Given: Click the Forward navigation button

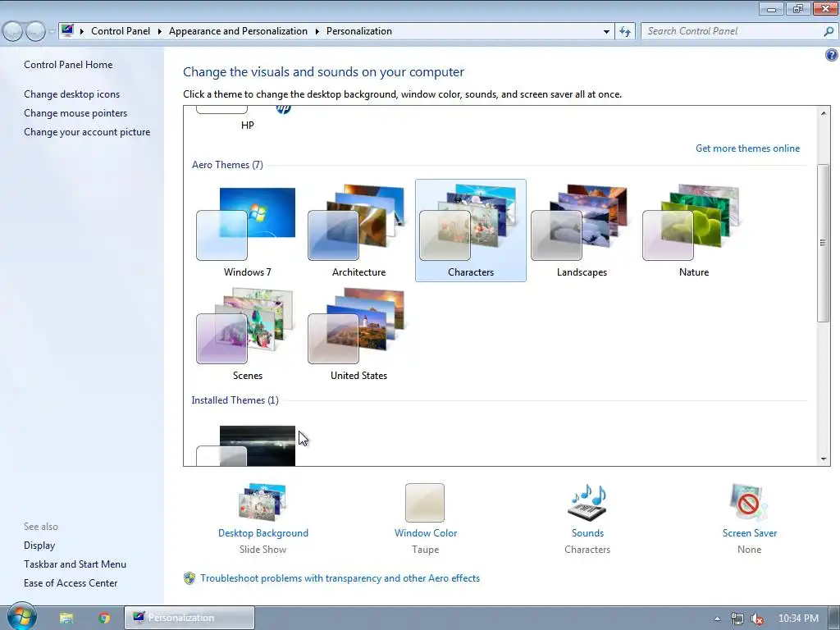Looking at the screenshot, I should tap(35, 32).
